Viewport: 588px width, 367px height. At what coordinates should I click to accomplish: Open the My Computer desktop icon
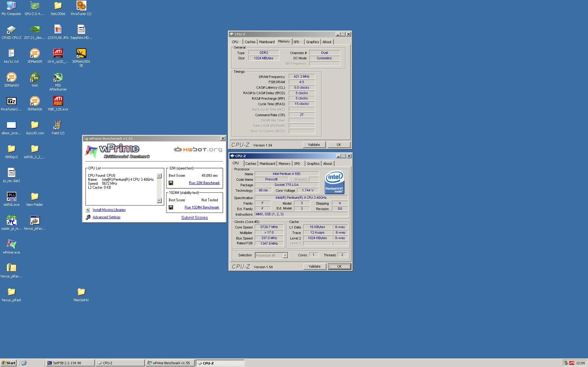[11, 6]
